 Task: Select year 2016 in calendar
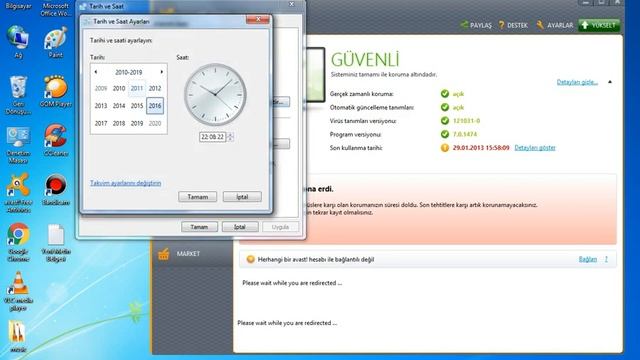[x=155, y=106]
